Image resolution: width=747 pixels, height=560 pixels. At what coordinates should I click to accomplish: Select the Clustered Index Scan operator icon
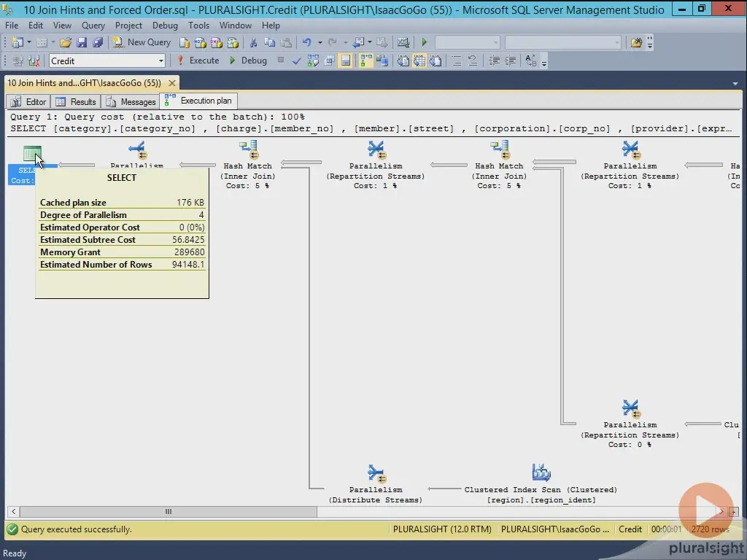click(x=541, y=470)
